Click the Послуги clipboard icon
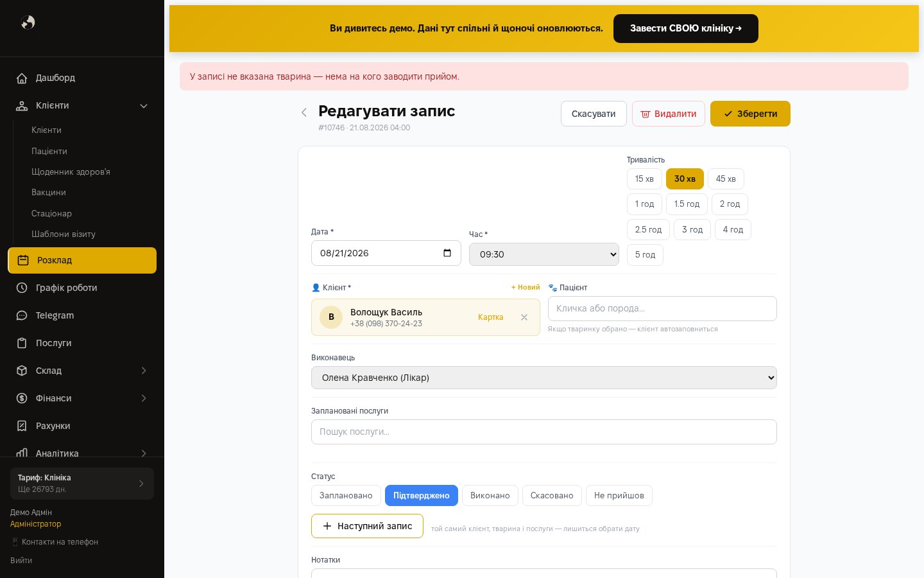The width and height of the screenshot is (924, 578). pyautogui.click(x=22, y=343)
